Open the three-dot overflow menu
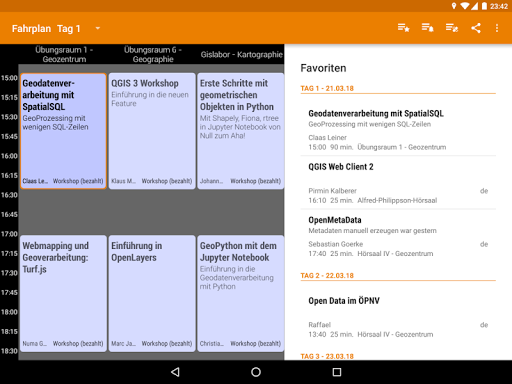 pyautogui.click(x=497, y=28)
